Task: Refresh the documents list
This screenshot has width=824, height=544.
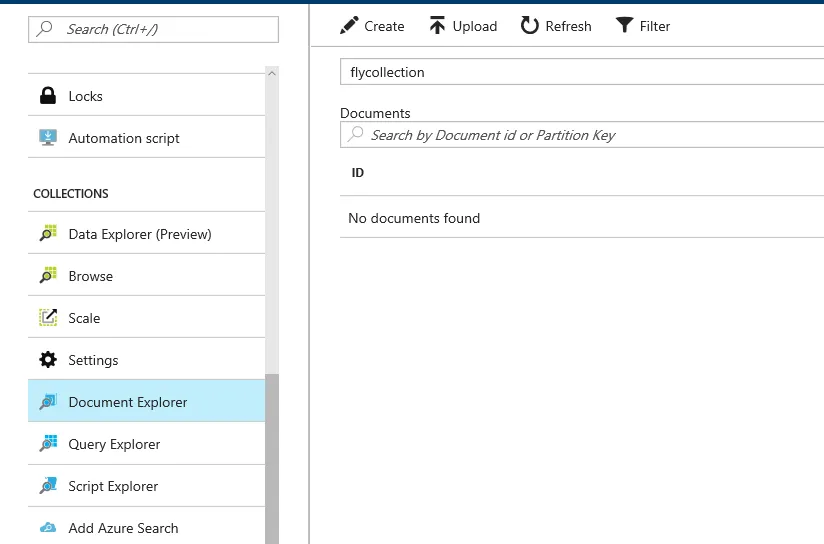Action: [556, 26]
